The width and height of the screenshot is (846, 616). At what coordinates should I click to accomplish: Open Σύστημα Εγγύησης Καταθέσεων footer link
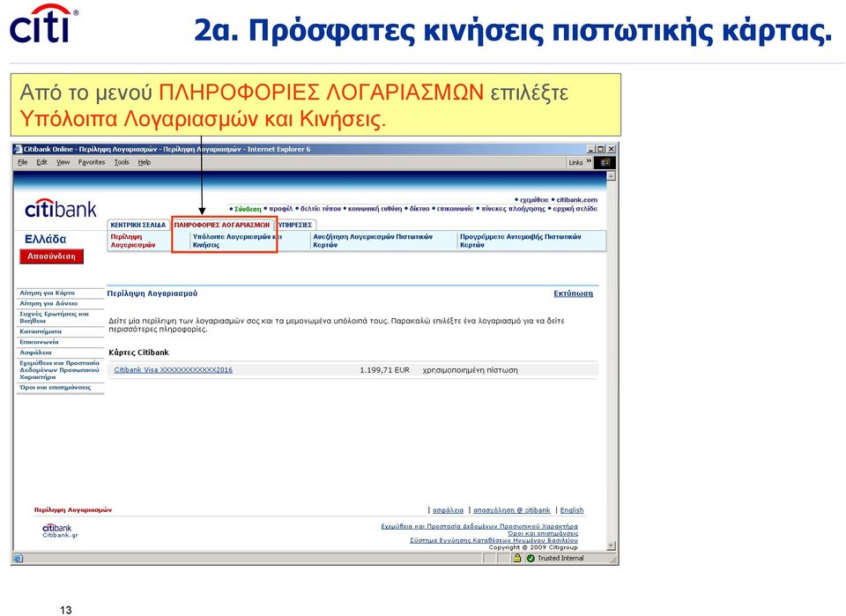click(x=493, y=540)
